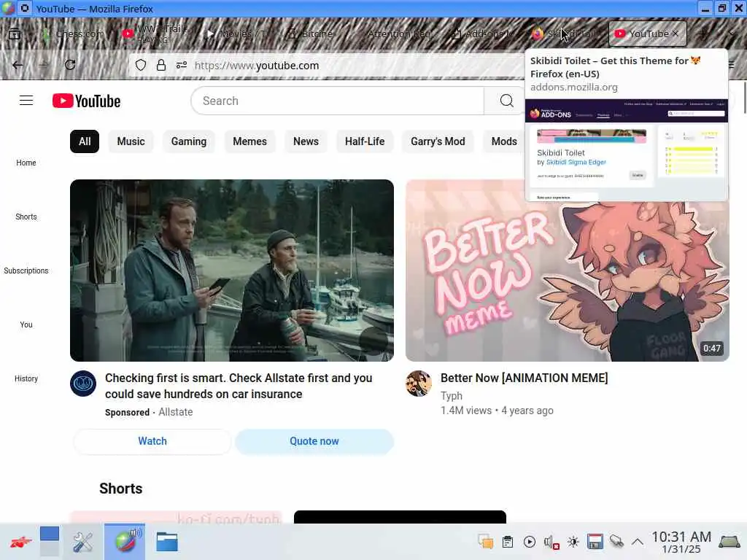This screenshot has height=560, width=747.
Task: Click the Allstate channel avatar
Action: coord(83,384)
